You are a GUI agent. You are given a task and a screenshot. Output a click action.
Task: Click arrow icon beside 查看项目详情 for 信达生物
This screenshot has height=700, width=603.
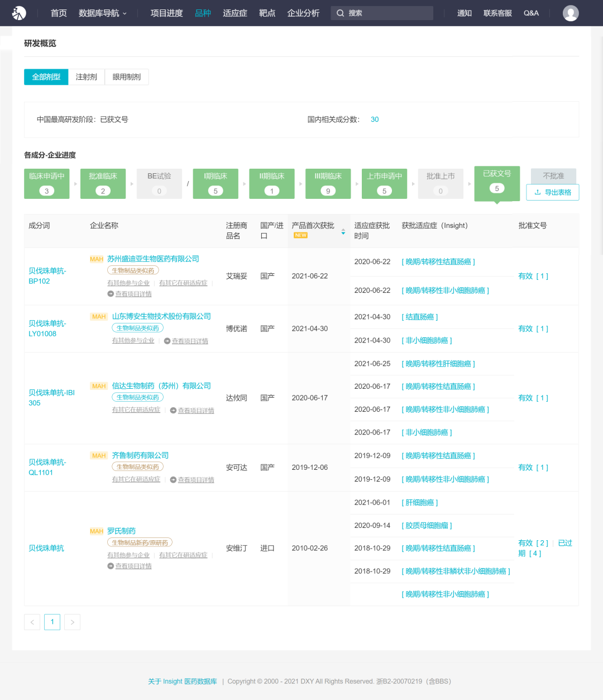[x=173, y=411]
